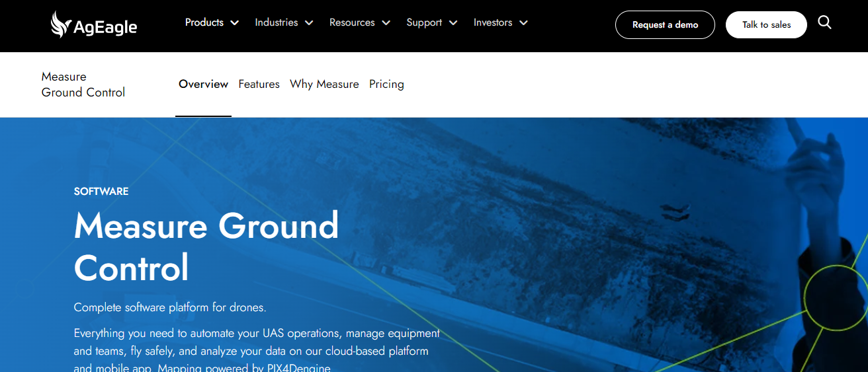Viewport: 868px width, 372px height.
Task: Go to the Features tab
Action: pyautogui.click(x=259, y=84)
